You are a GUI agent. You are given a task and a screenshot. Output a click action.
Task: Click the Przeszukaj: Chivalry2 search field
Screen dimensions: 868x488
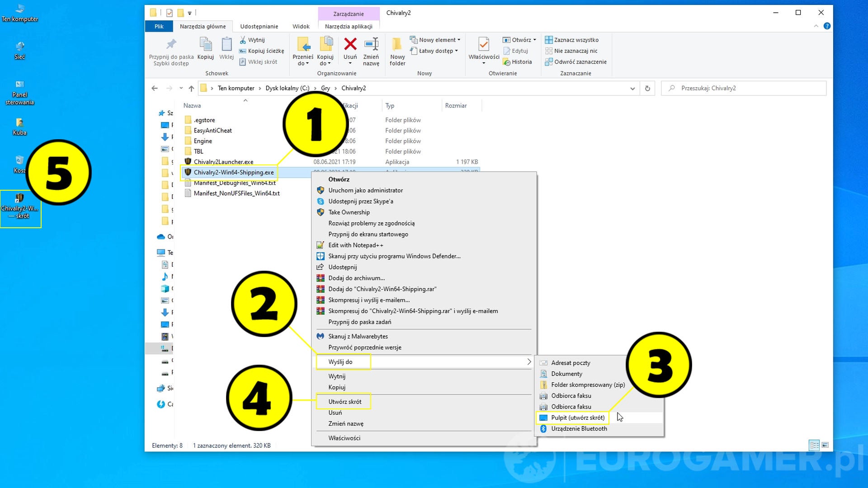click(x=744, y=88)
